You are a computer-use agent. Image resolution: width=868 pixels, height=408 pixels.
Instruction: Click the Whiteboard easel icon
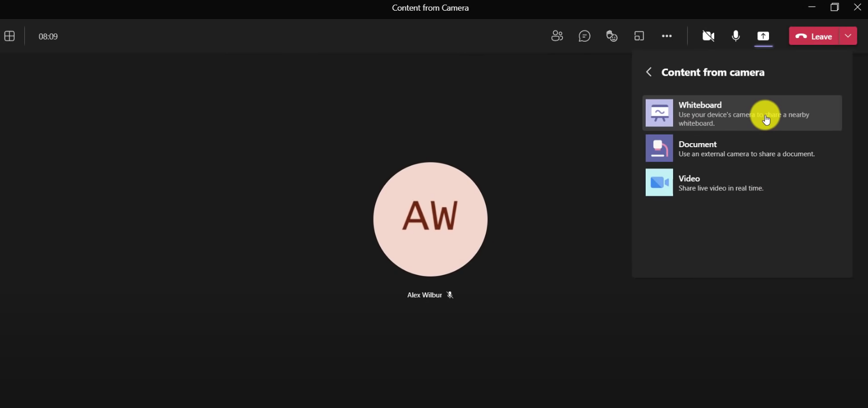click(659, 113)
